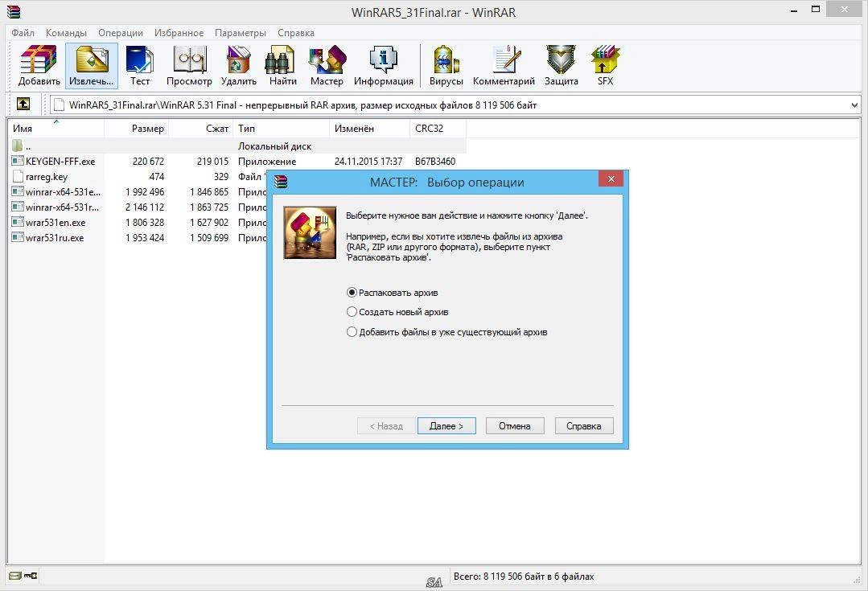Click the Извлечь (Extract) toolbar icon
868x591 pixels.
coord(92,66)
